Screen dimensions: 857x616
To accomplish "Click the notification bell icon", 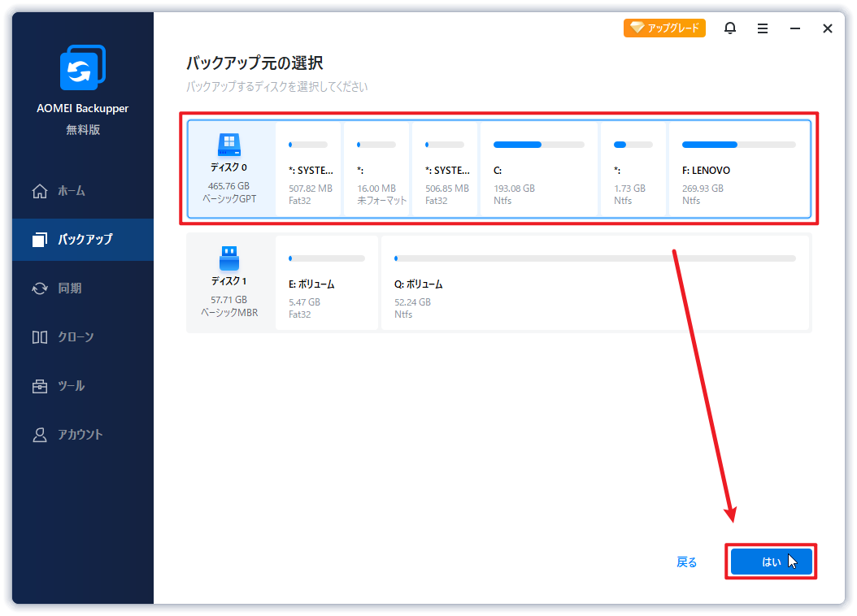I will [730, 28].
